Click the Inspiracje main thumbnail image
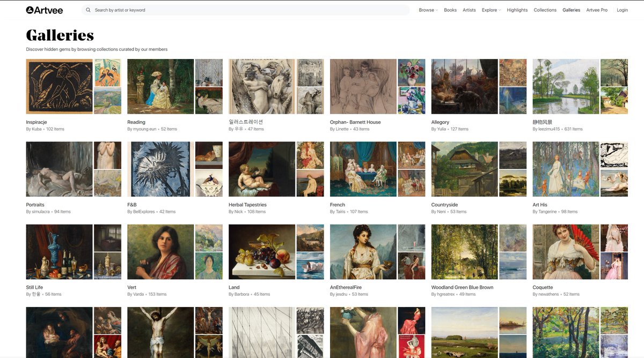This screenshot has width=644, height=358. point(59,86)
